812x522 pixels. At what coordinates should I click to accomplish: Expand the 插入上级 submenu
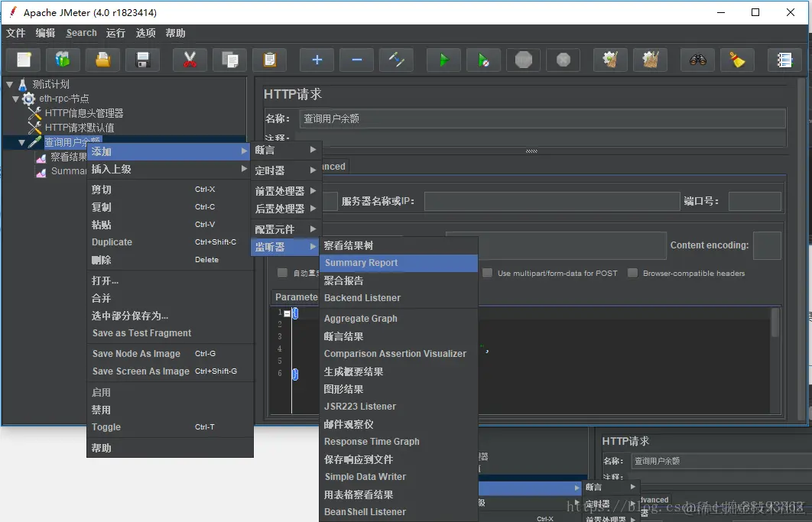click(x=170, y=169)
